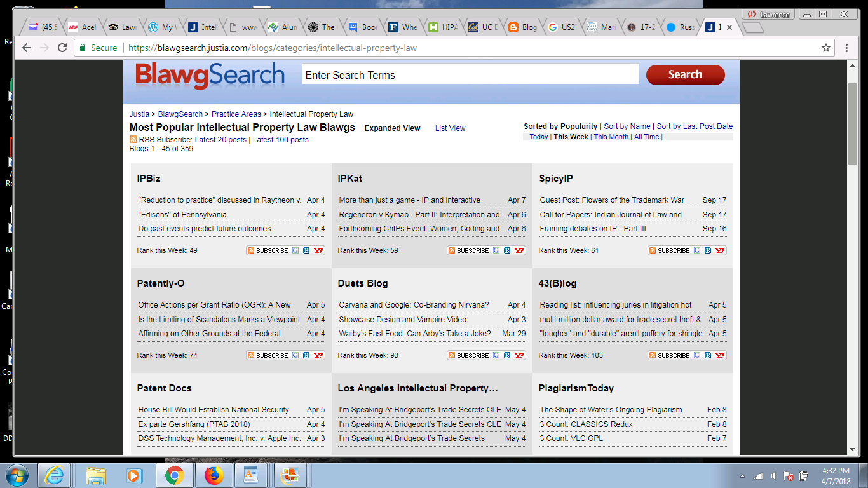This screenshot has height=488, width=868.
Task: Switch to the Blogger 'Blog' tab
Action: point(522,27)
